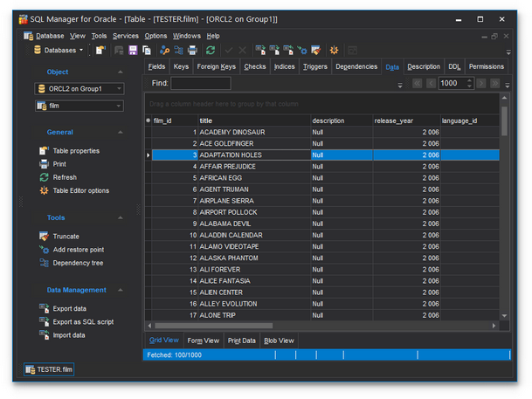Click the Export data link
The image size is (532, 399).
(x=69, y=308)
